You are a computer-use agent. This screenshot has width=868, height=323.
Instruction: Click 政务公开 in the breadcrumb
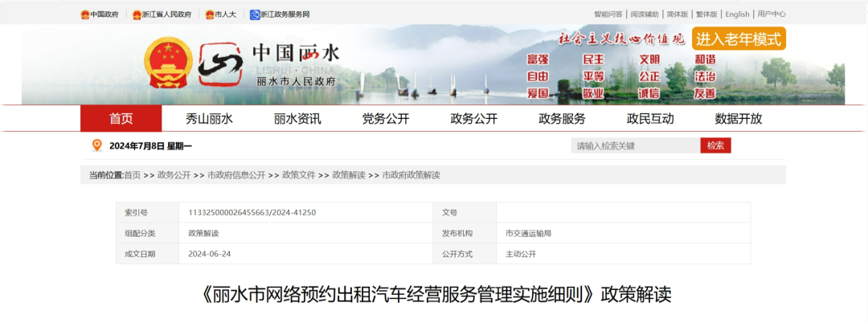pyautogui.click(x=174, y=175)
